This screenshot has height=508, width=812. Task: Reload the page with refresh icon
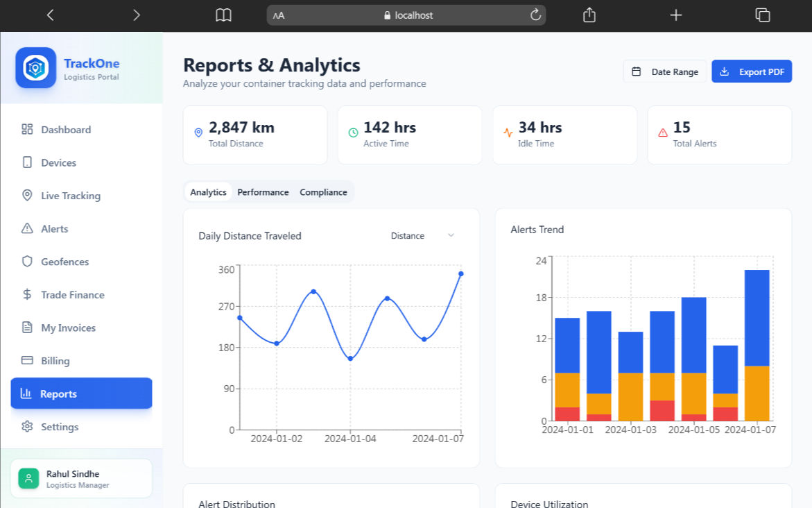coord(535,15)
